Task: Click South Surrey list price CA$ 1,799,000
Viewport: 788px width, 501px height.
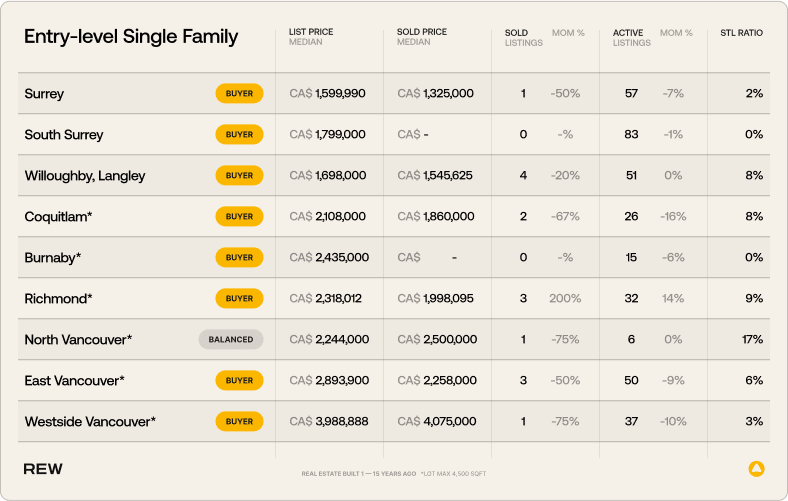Action: [327, 135]
